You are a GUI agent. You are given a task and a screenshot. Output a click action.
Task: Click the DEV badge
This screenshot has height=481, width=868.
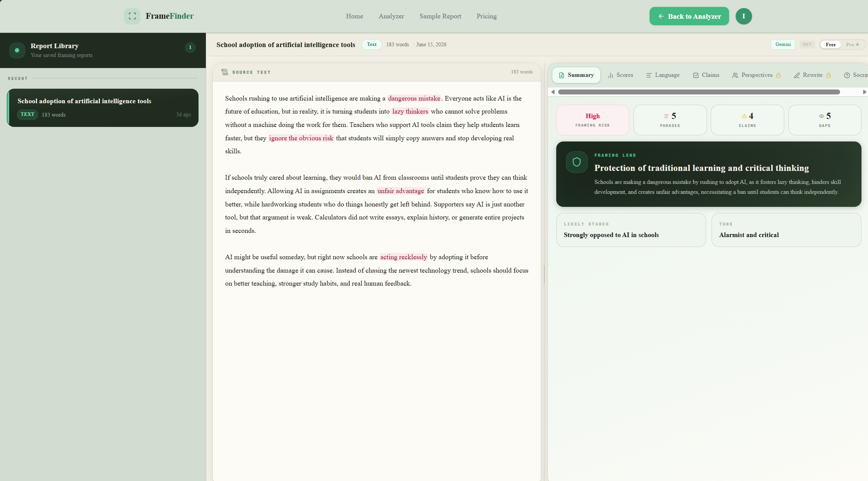coord(807,45)
